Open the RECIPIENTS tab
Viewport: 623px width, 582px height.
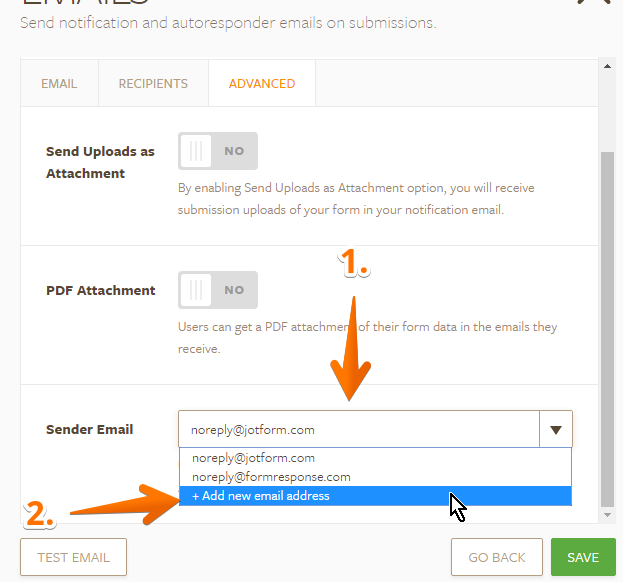click(x=153, y=84)
